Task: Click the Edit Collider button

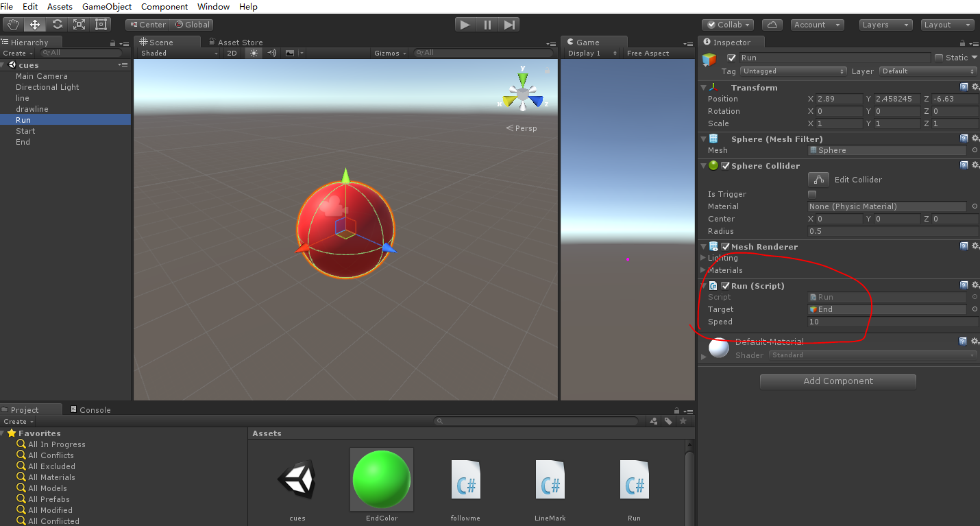Action: 818,179
